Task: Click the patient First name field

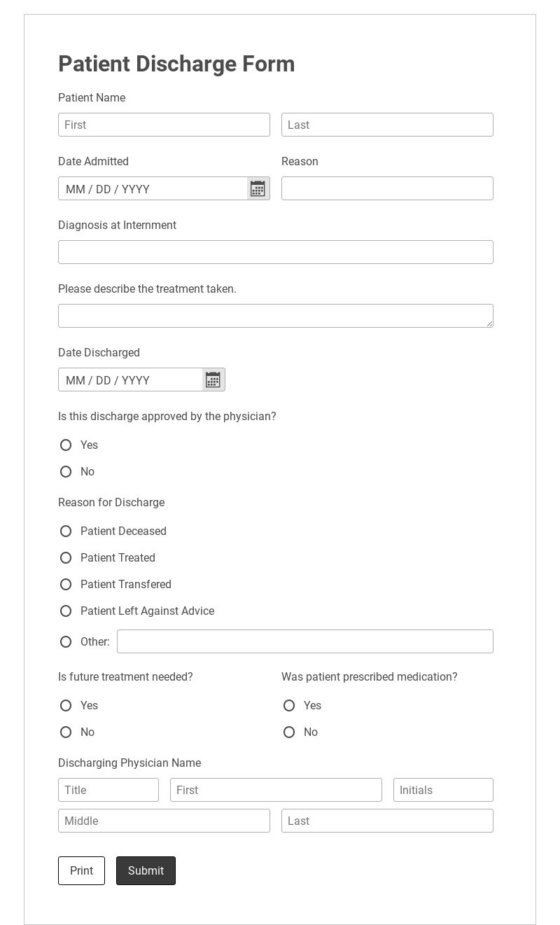Action: coord(164,125)
